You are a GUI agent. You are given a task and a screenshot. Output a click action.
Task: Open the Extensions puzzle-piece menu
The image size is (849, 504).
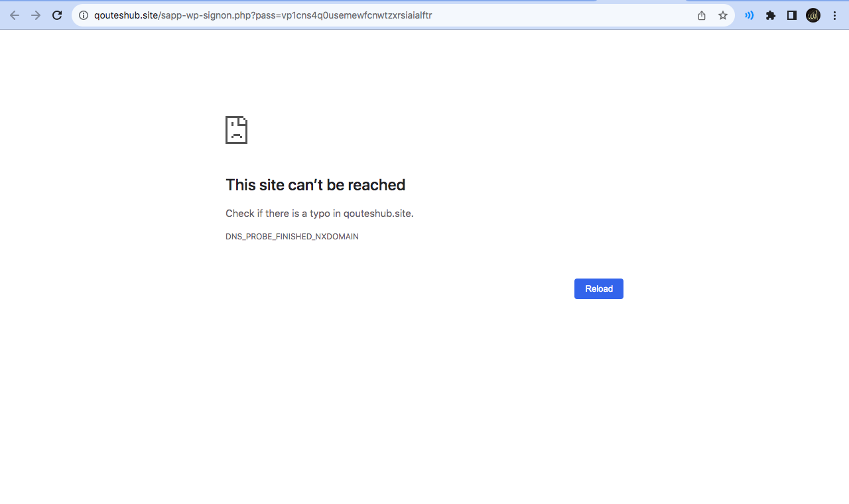[771, 15]
